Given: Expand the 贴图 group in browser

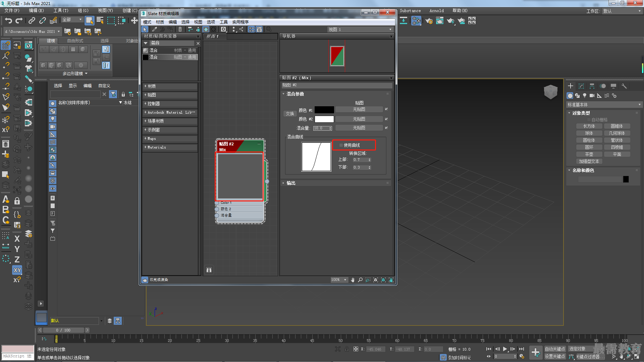Looking at the screenshot, I should (x=170, y=95).
